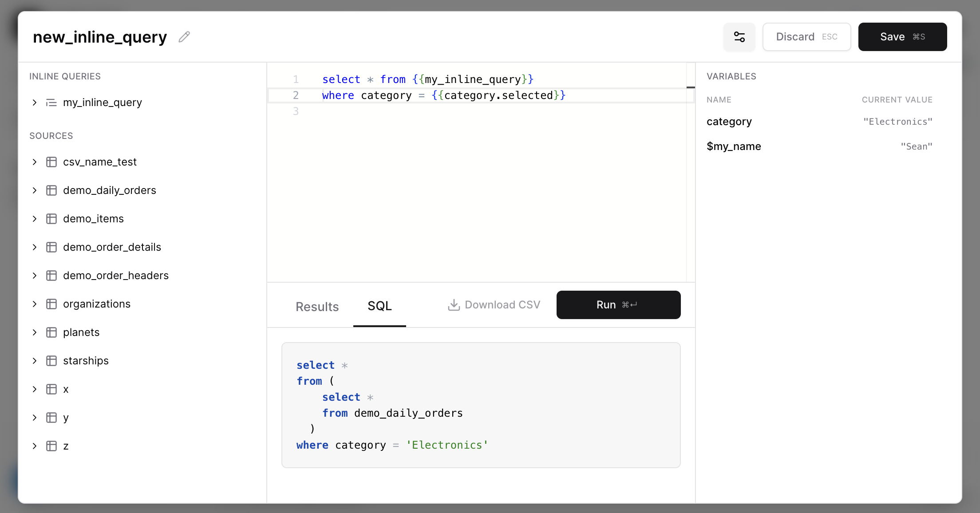
Task: Click the demo_items table icon
Action: (51, 219)
